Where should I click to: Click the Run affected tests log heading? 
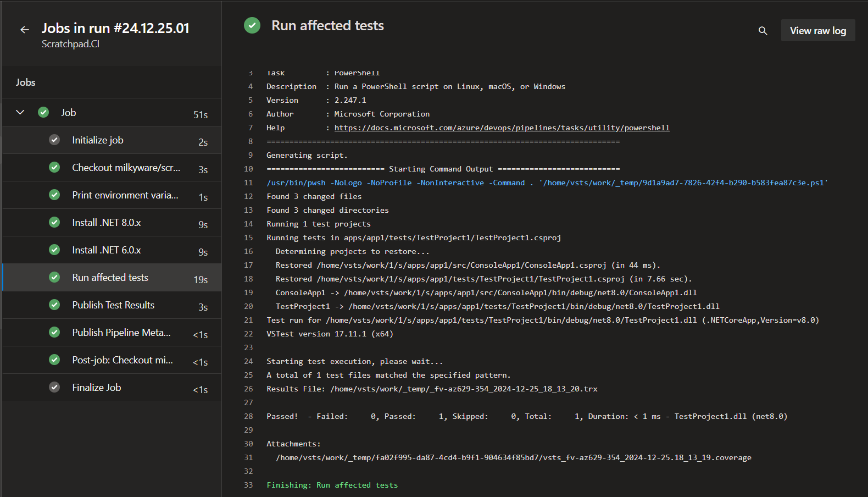click(x=327, y=25)
